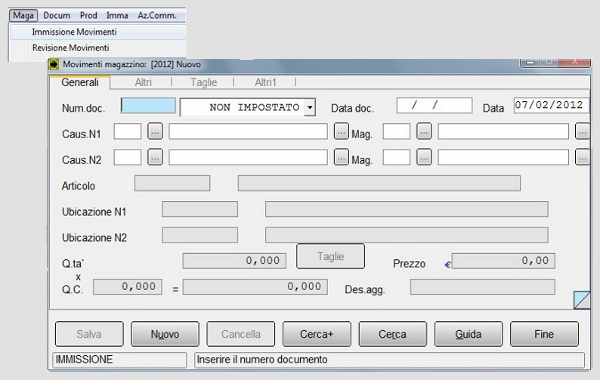This screenshot has height=380, width=600.
Task: Open help with the Guida button
Action: click(468, 334)
